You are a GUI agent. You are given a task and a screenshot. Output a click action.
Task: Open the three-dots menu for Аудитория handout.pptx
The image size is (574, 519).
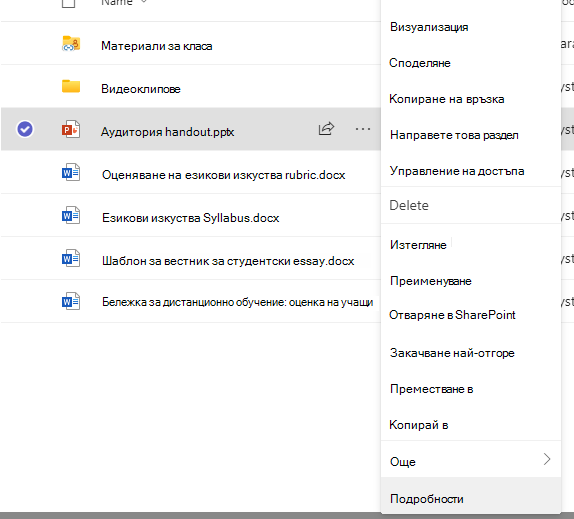point(363,129)
